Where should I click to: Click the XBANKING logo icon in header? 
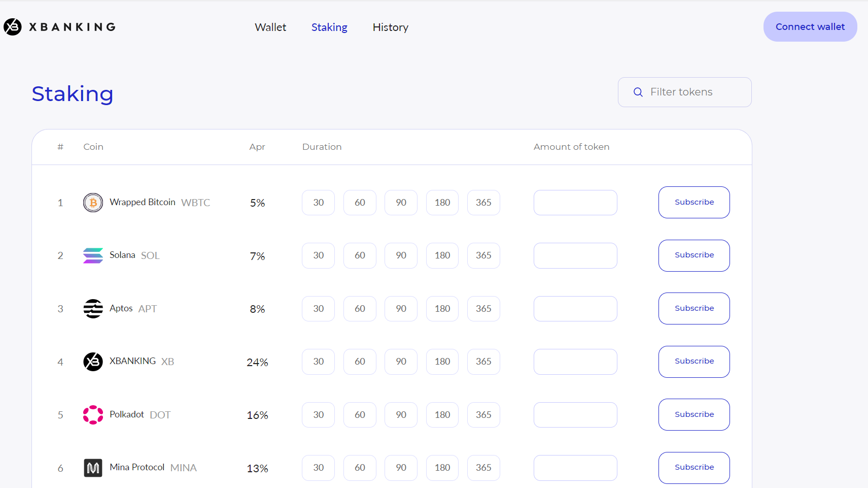click(x=13, y=27)
